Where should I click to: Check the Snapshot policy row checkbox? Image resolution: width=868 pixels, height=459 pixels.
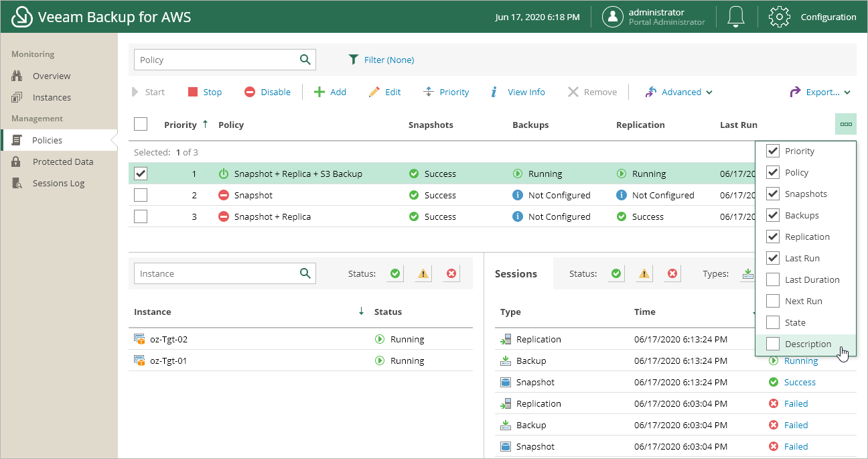[141, 195]
